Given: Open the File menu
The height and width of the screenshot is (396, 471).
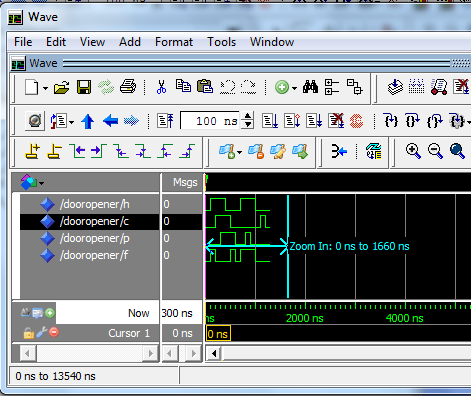Looking at the screenshot, I should [x=23, y=42].
